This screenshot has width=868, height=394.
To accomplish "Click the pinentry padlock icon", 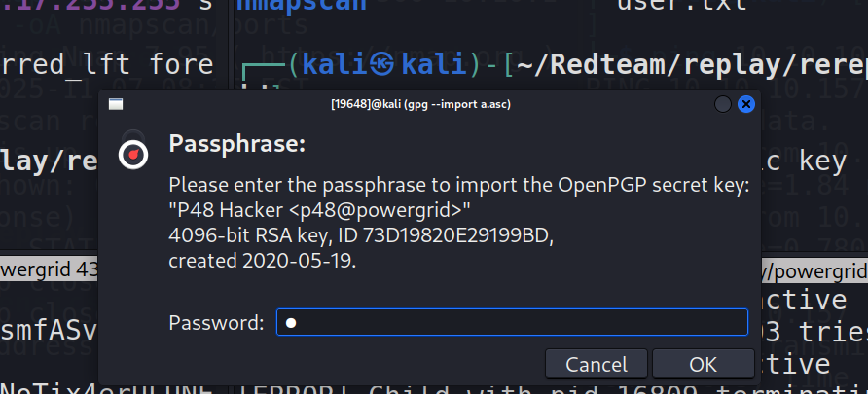I will click(134, 153).
